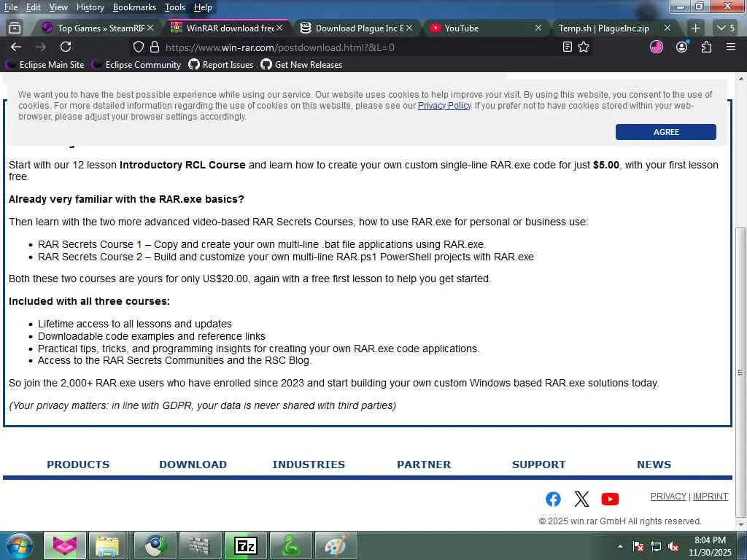Close the WinRAR download tab

pos(279,28)
